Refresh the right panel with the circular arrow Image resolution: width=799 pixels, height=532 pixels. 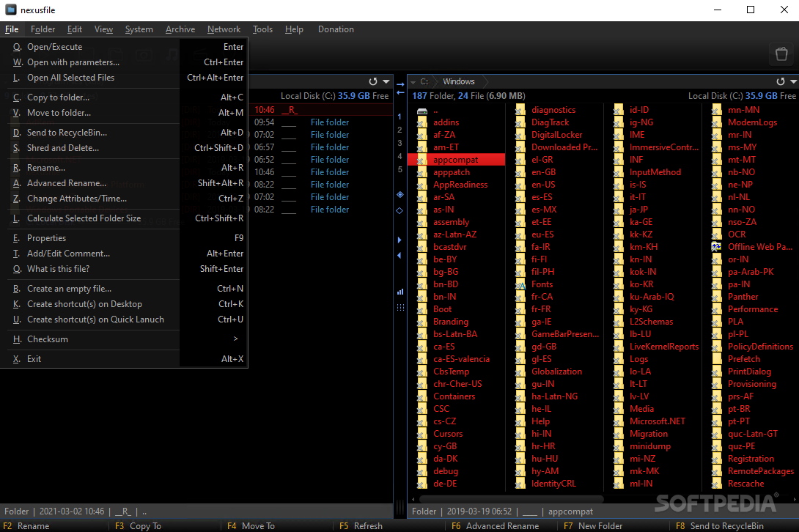(x=781, y=81)
